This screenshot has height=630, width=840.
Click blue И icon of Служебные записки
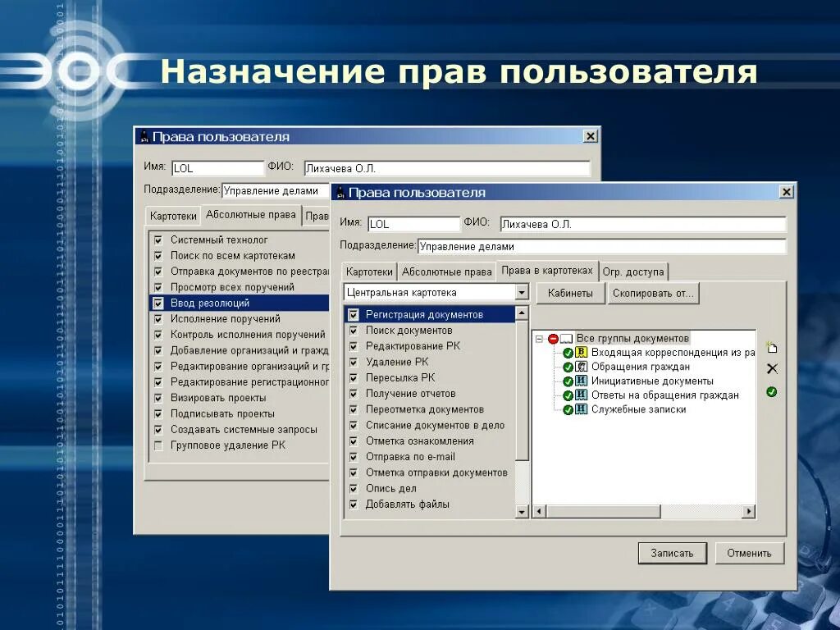pos(582,409)
